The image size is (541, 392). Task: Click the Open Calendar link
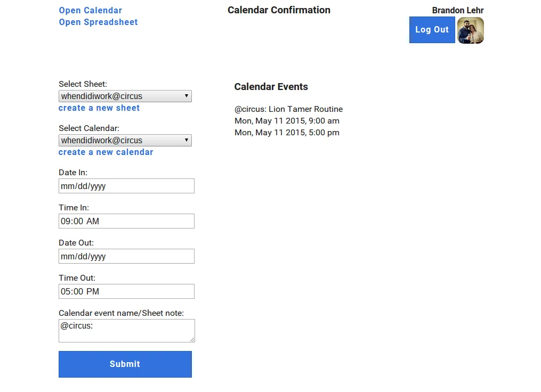[x=90, y=11]
